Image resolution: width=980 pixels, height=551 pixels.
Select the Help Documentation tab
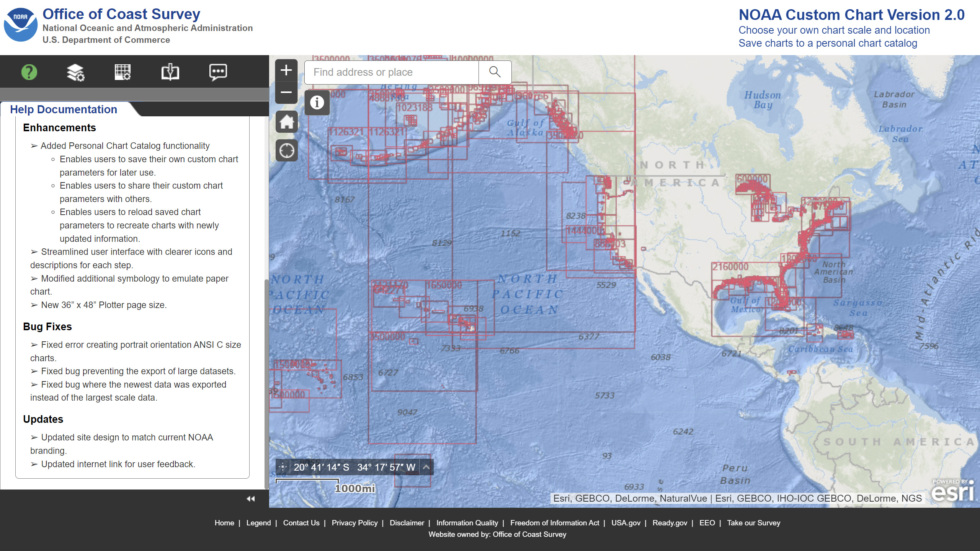(x=64, y=109)
